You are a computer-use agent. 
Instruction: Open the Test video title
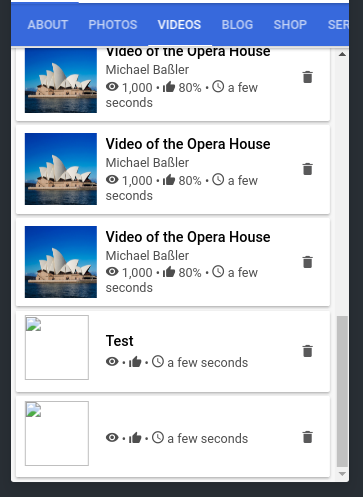click(119, 341)
